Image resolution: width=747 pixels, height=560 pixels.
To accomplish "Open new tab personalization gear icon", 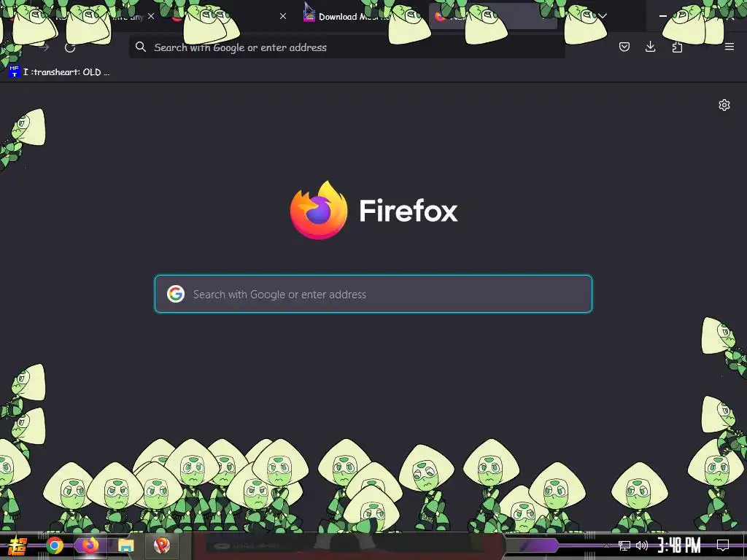I will pos(724,105).
